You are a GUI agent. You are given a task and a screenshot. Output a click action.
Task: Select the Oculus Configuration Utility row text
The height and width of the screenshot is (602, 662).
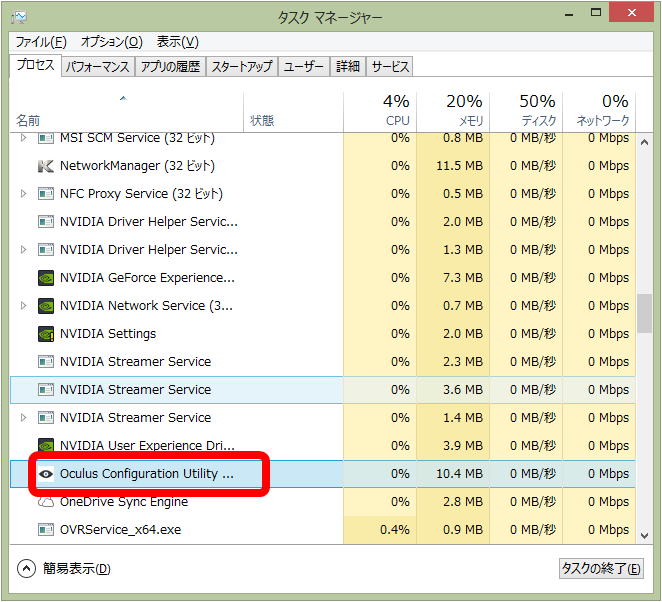coord(147,474)
